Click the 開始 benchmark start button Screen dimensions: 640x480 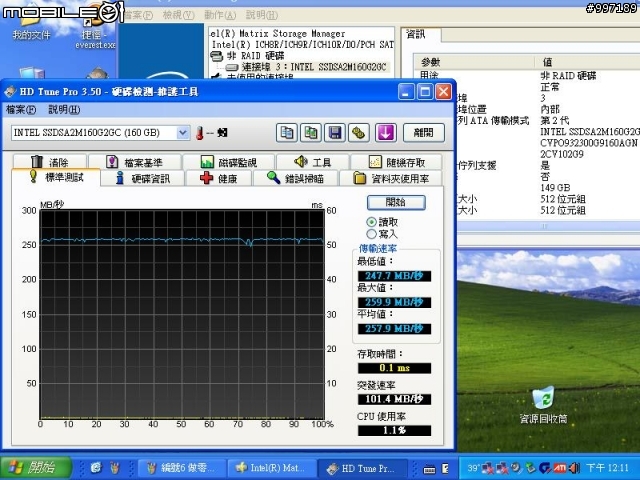pos(396,202)
